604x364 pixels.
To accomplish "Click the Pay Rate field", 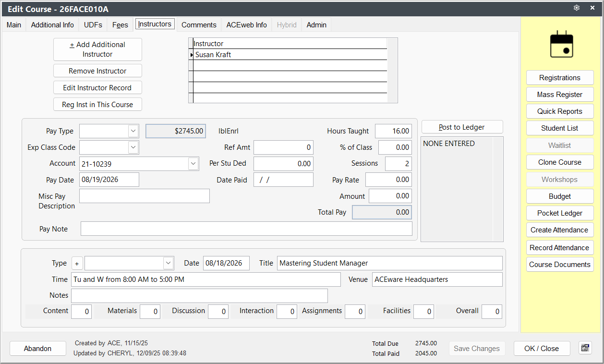I will click(388, 180).
